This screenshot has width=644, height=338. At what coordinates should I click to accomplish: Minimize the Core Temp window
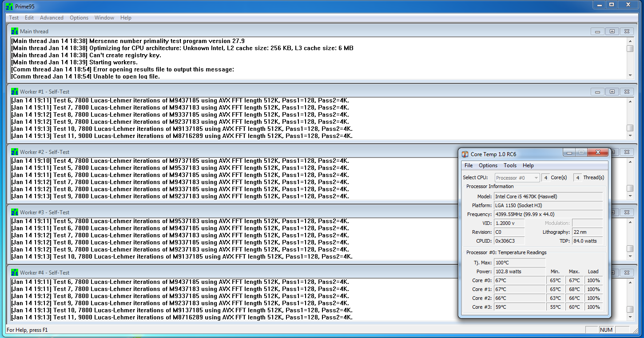point(569,153)
